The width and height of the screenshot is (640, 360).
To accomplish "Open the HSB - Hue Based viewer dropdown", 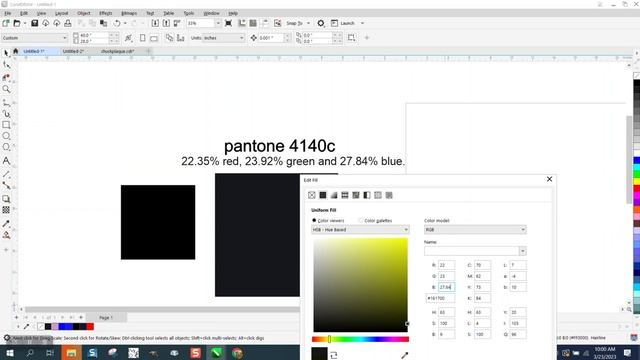I will point(360,230).
